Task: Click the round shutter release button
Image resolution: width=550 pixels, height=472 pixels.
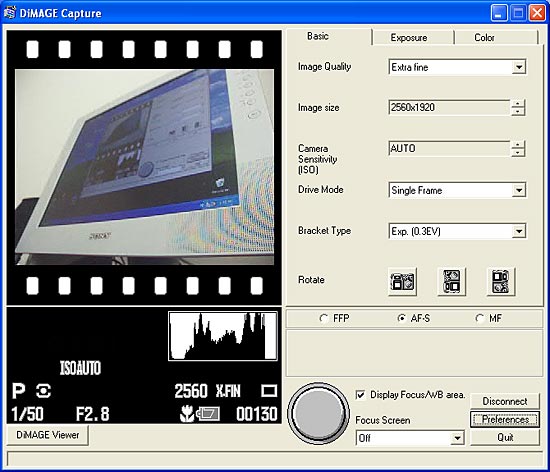Action: [x=318, y=413]
